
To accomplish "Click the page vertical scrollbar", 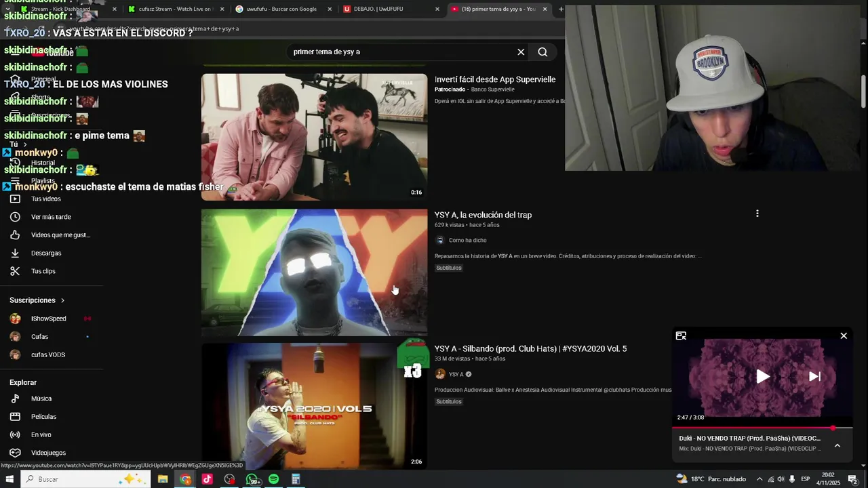I will (863, 91).
